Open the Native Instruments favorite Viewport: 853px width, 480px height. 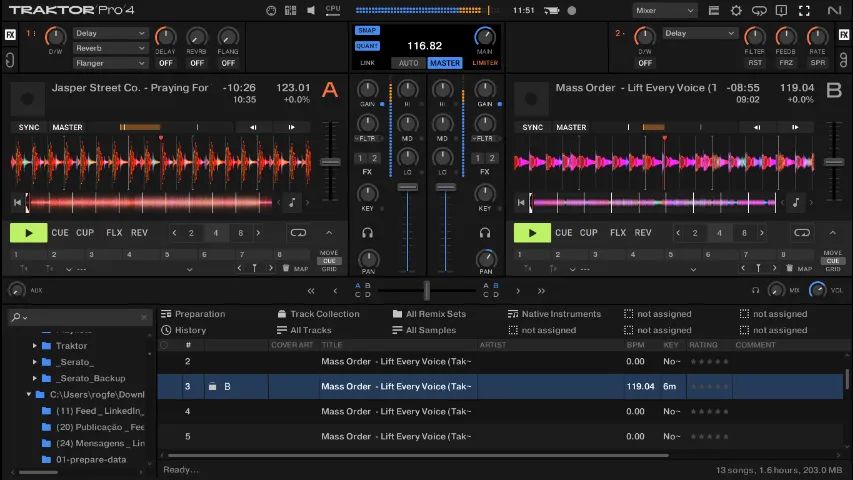point(554,314)
